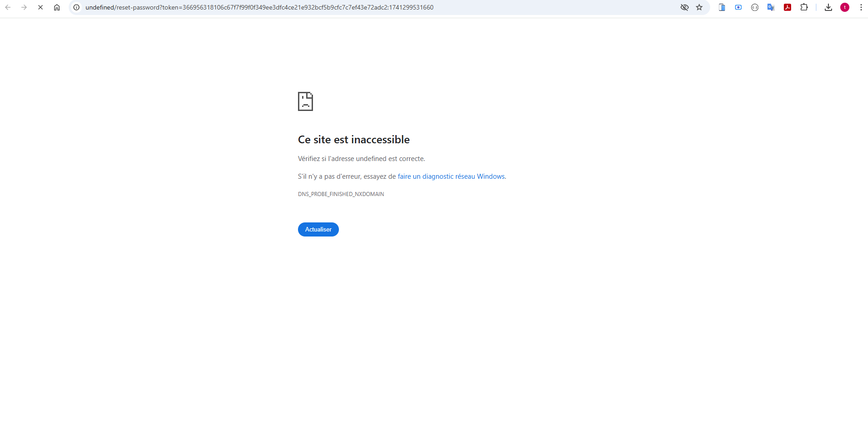Click the blue screen recorder extension icon
Screen dimensions: 868x443
coord(738,7)
